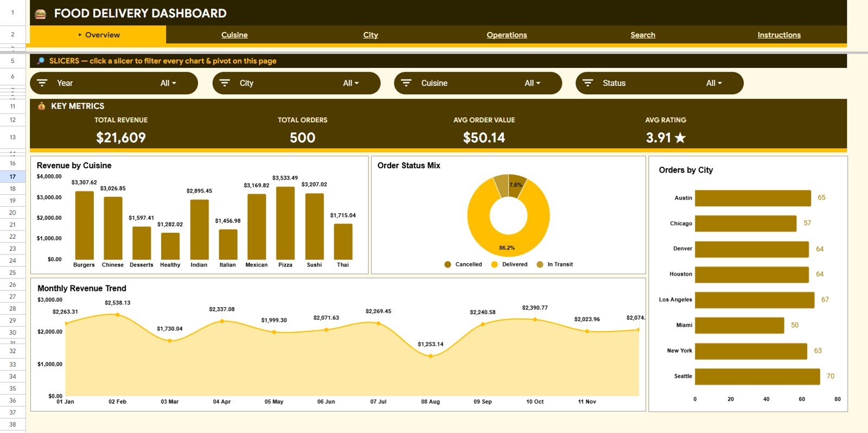Click the $1,253.14 label on the trend chart
The width and height of the screenshot is (868, 433).
(431, 344)
